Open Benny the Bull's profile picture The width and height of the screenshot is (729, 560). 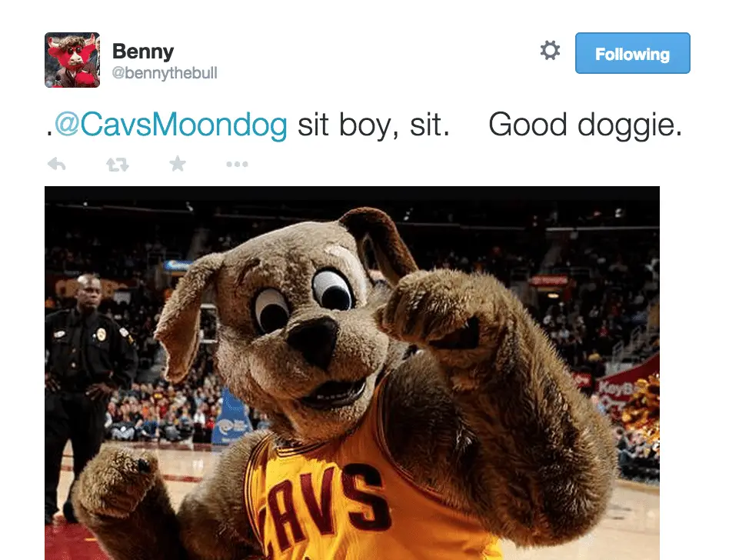click(72, 60)
